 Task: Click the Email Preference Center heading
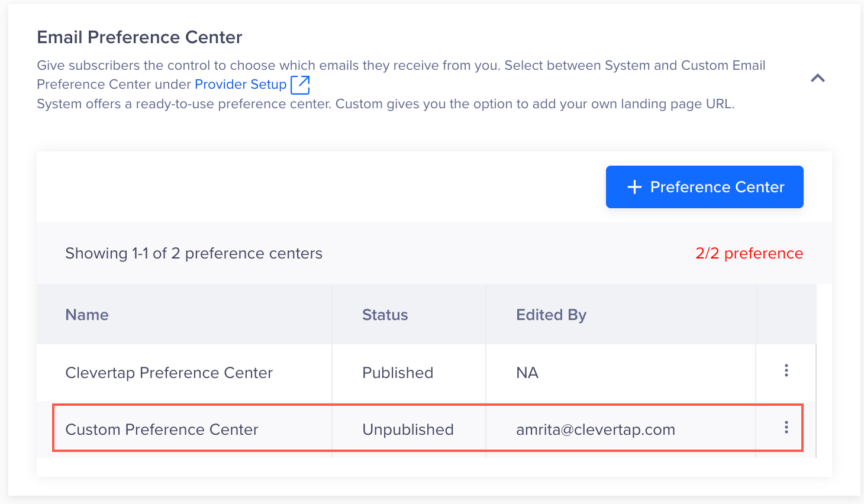(140, 37)
